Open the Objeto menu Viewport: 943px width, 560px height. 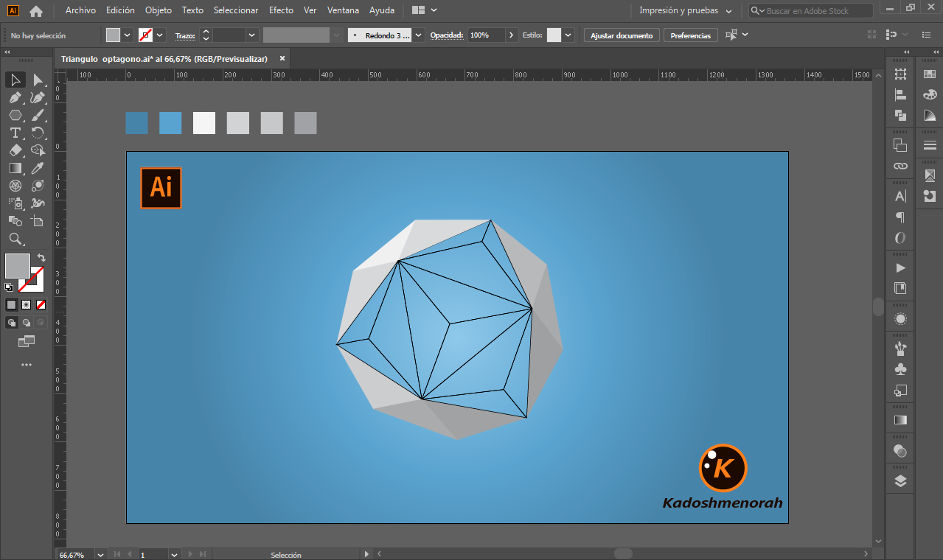tap(159, 10)
